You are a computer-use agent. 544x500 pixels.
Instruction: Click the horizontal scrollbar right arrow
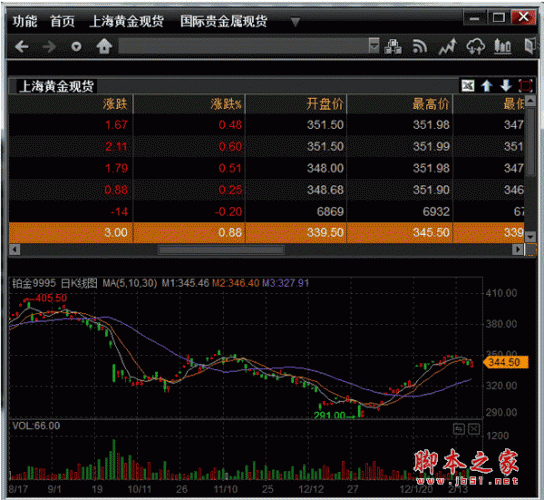tap(518, 249)
